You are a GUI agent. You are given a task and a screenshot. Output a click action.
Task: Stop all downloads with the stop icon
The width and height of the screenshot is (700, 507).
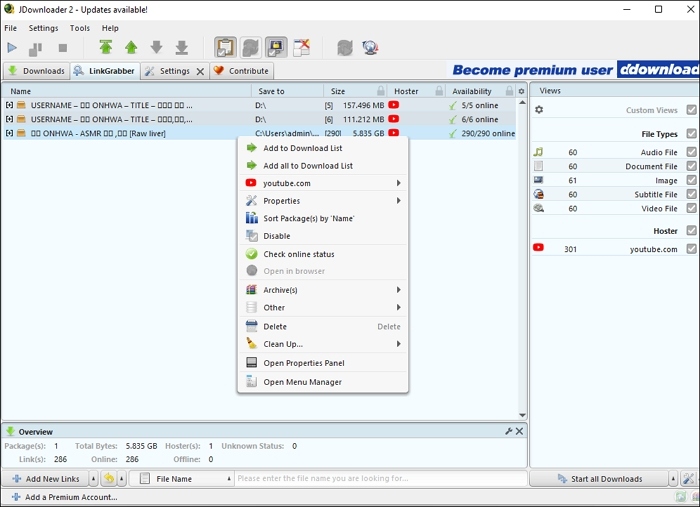click(x=63, y=48)
